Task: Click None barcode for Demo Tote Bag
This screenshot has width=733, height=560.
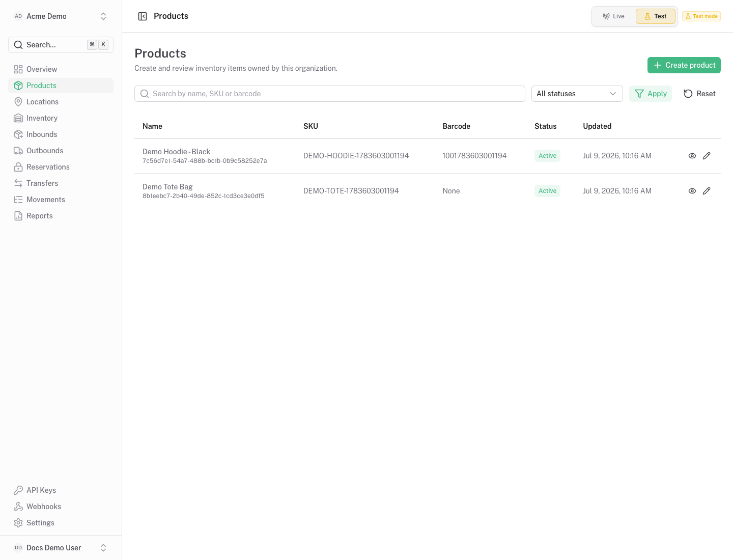Action: point(451,191)
